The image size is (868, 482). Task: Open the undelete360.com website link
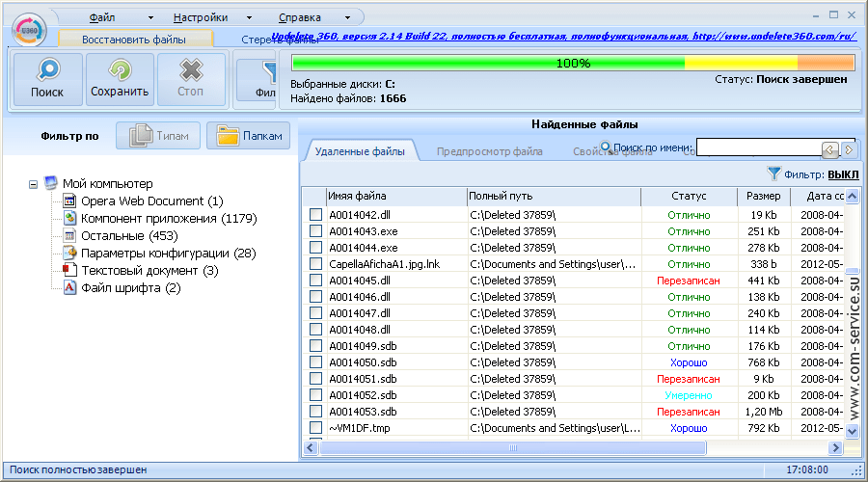click(774, 36)
